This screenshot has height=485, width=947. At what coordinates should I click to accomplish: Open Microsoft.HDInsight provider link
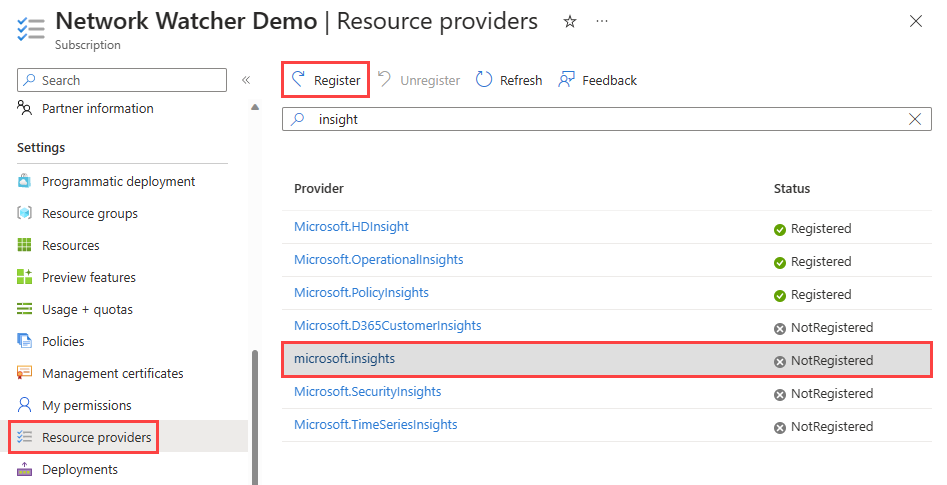[351, 227]
